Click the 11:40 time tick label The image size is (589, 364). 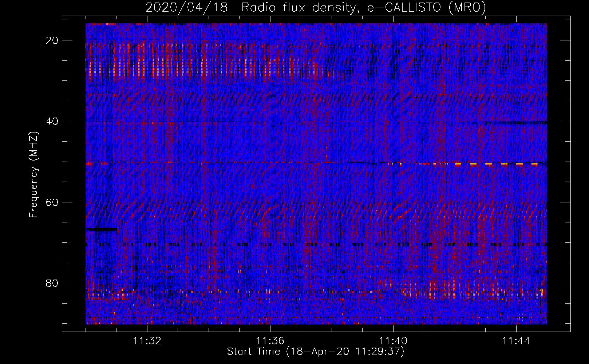click(x=393, y=341)
